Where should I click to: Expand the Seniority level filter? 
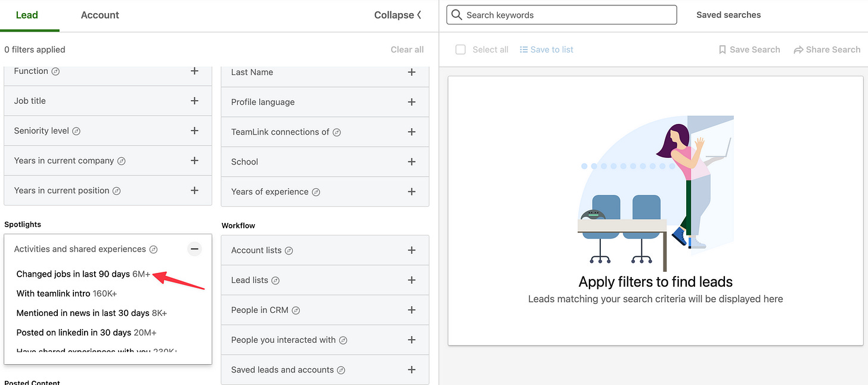click(x=194, y=131)
